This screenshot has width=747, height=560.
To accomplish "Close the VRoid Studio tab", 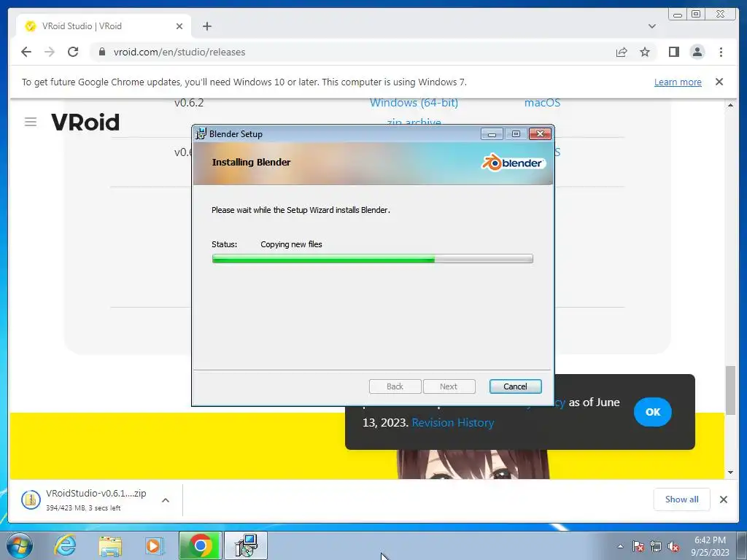I will click(x=179, y=26).
